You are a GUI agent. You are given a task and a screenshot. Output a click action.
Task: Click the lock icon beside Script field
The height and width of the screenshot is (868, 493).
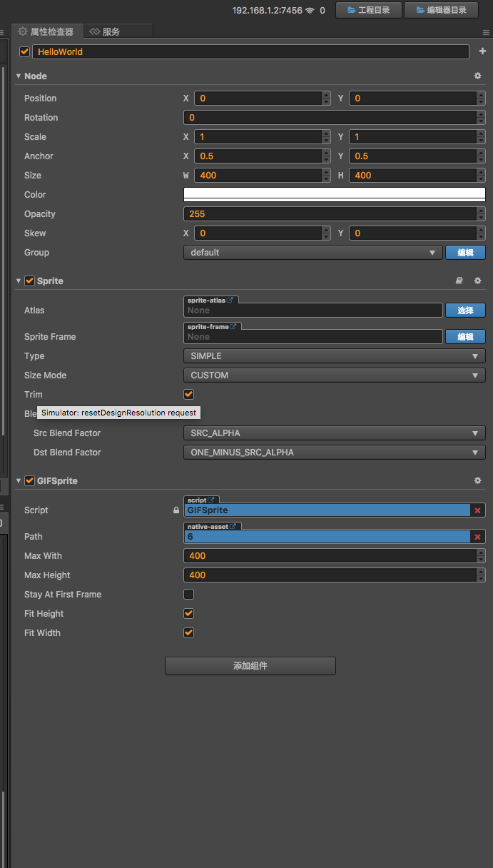pos(176,510)
